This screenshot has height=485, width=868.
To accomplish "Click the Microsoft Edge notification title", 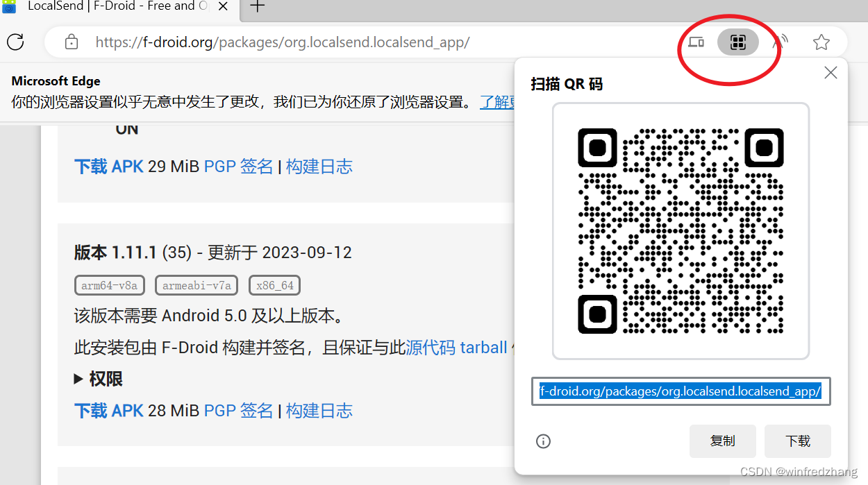I will pos(56,81).
